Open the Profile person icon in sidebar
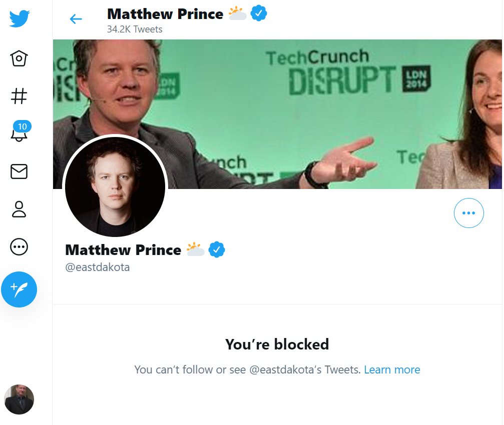The image size is (504, 425). (x=19, y=209)
